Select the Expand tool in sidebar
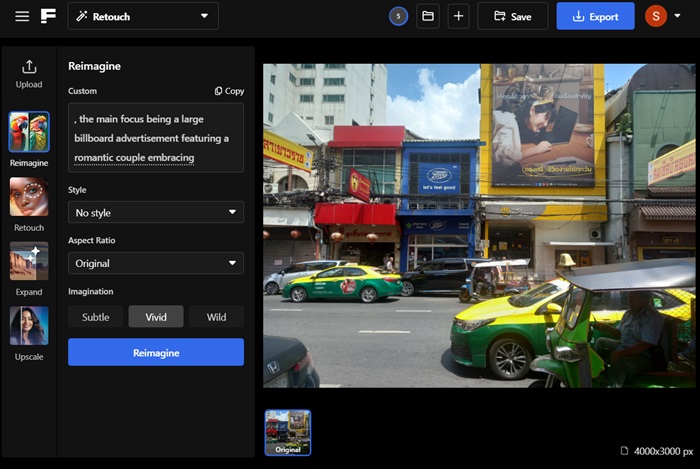This screenshot has width=700, height=469. [29, 269]
